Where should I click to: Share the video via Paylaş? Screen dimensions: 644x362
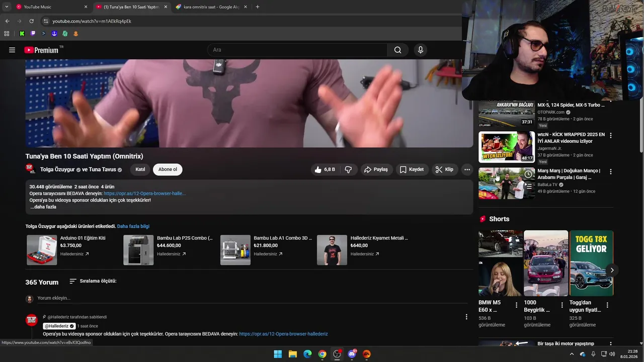click(376, 169)
